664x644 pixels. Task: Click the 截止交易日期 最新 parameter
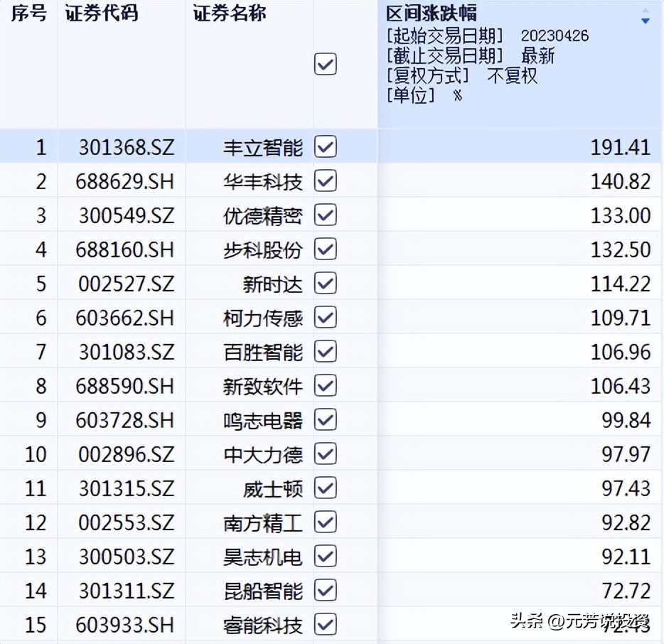pos(470,55)
